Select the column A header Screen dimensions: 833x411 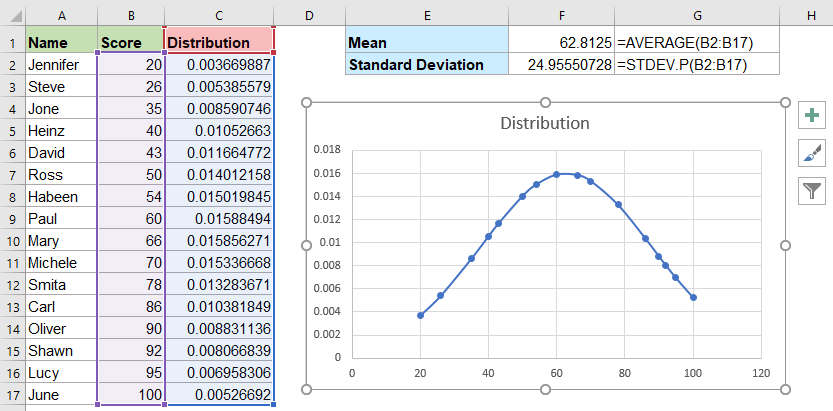click(x=62, y=15)
